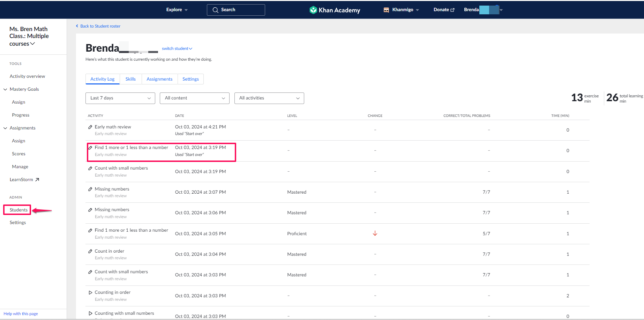Switch to the student Settings tab
The width and height of the screenshot is (644, 320).
point(190,79)
